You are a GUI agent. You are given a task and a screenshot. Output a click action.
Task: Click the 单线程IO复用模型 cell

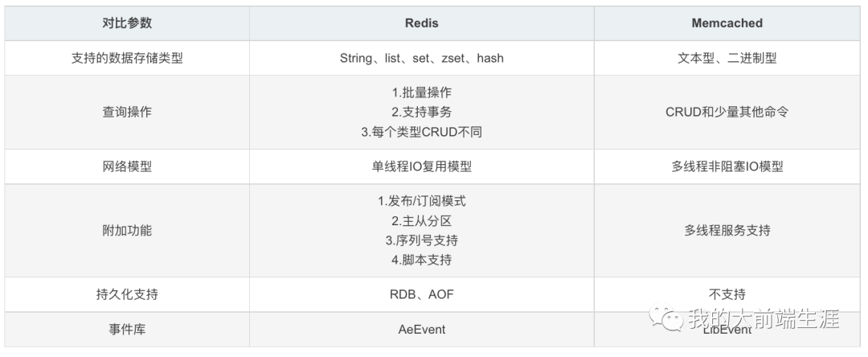[x=422, y=166]
